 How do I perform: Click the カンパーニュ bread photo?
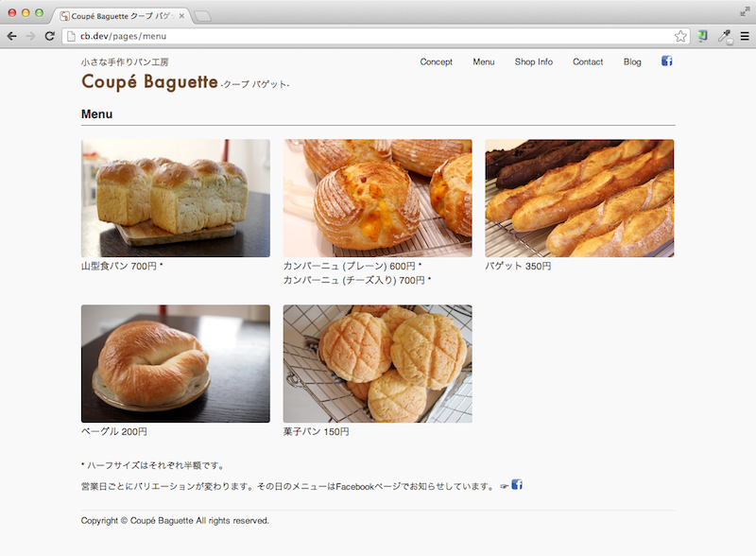point(377,198)
